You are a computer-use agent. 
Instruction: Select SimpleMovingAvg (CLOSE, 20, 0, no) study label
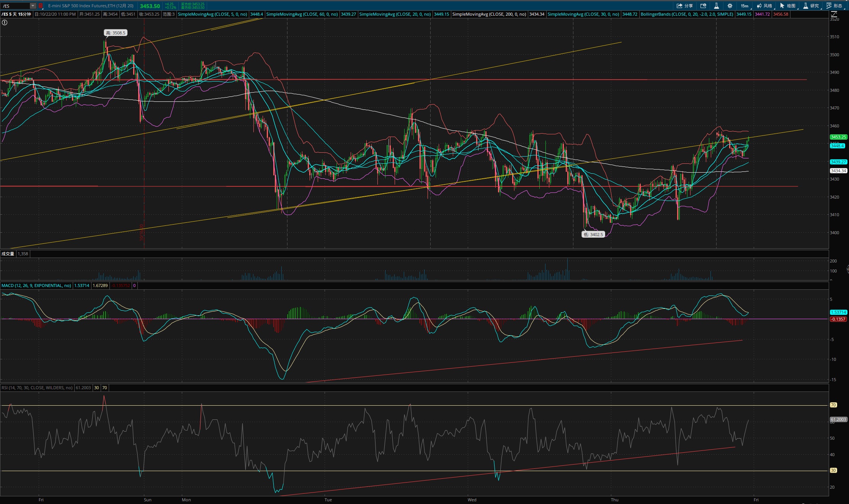click(395, 14)
